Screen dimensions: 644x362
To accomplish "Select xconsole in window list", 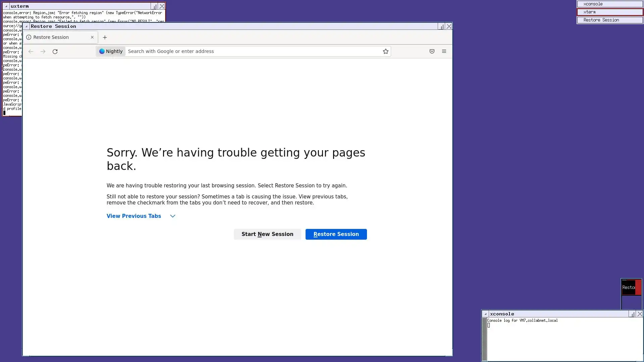I will point(610,4).
